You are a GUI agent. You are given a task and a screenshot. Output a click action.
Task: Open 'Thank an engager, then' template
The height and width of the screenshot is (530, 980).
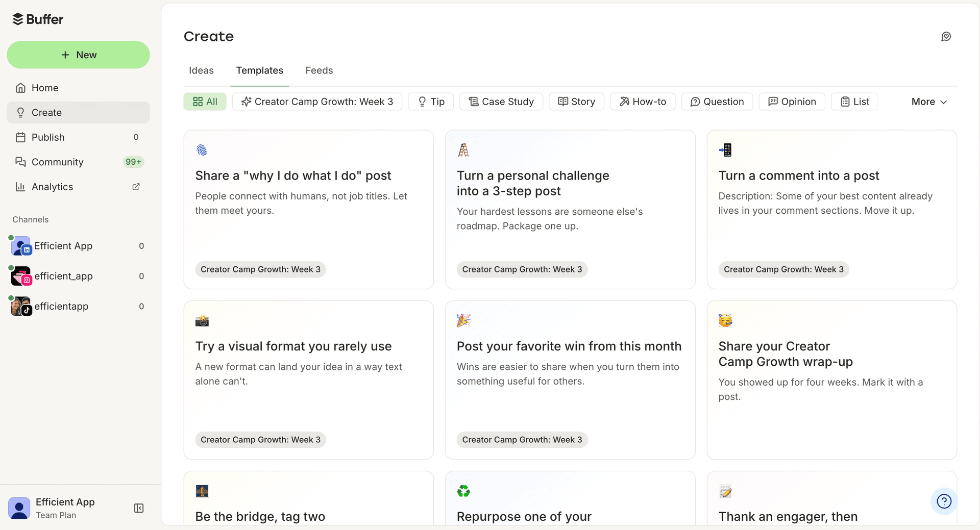click(832, 499)
